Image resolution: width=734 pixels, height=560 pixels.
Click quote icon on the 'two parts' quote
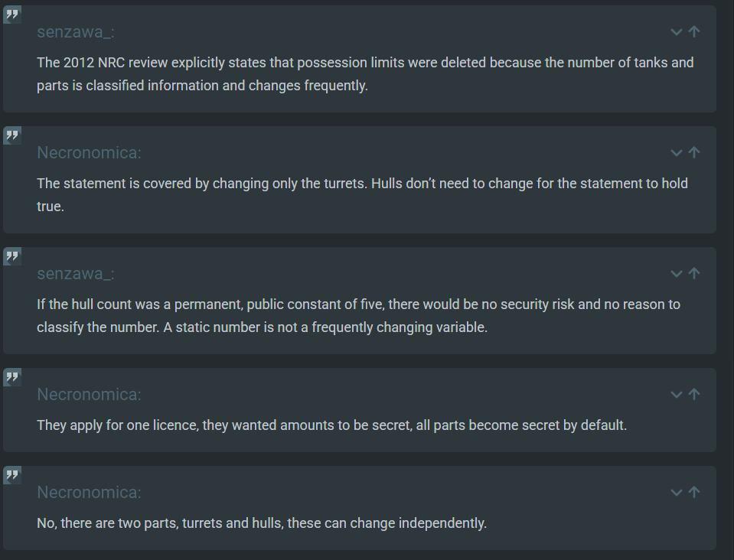tap(12, 475)
